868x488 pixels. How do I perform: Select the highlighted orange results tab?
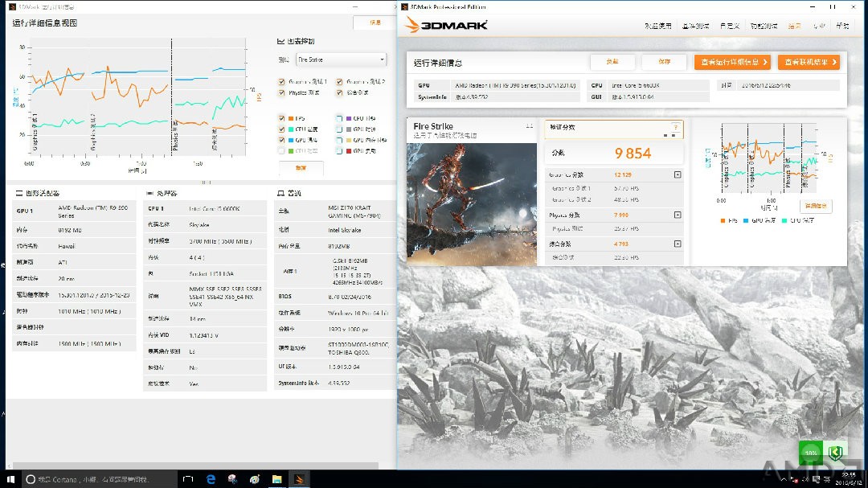click(794, 26)
